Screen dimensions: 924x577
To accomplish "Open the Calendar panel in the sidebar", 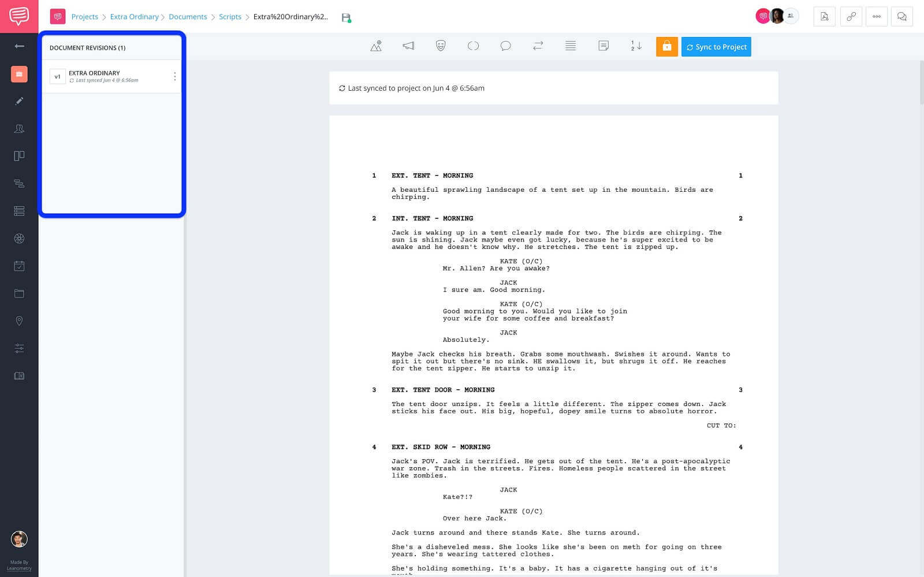I will click(19, 266).
